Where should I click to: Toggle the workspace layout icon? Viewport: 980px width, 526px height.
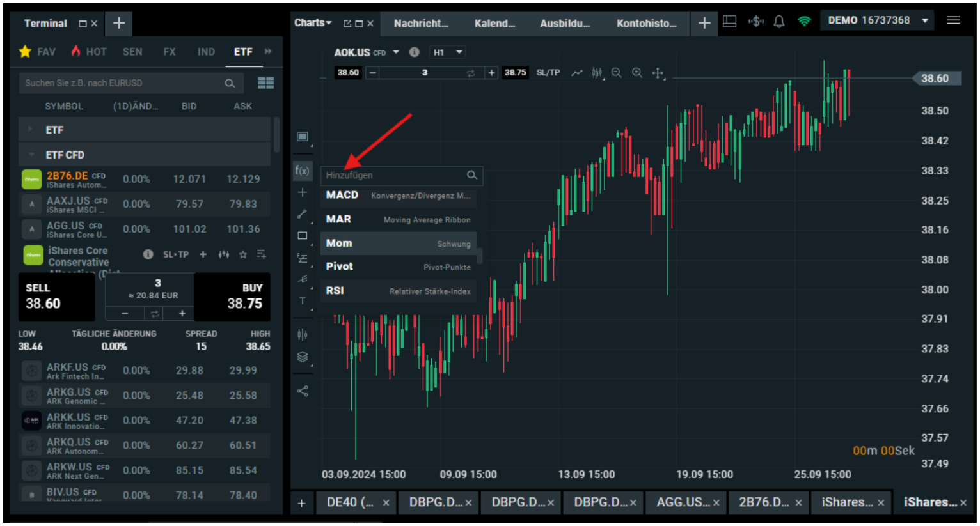pyautogui.click(x=729, y=20)
